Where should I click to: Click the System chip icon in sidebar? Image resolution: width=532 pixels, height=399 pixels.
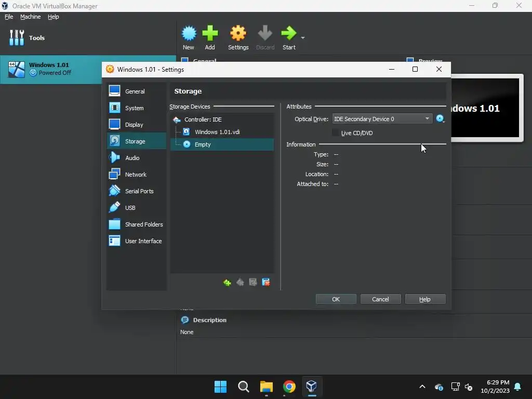click(x=114, y=108)
